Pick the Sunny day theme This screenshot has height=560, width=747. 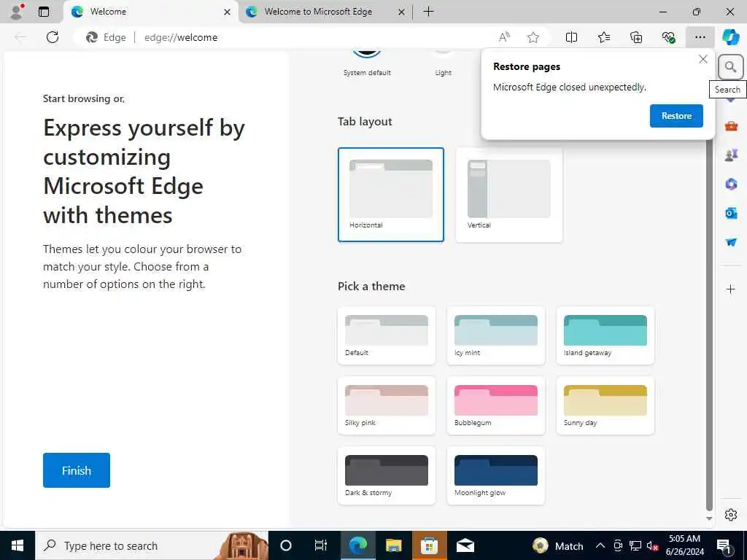coord(605,405)
